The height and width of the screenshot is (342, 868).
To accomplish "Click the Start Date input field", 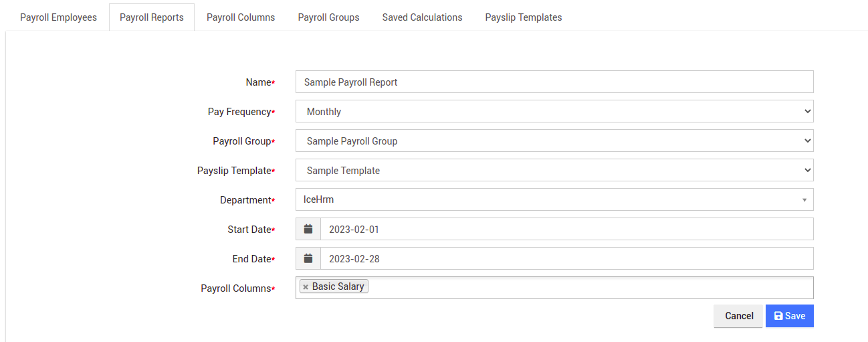I will [566, 229].
